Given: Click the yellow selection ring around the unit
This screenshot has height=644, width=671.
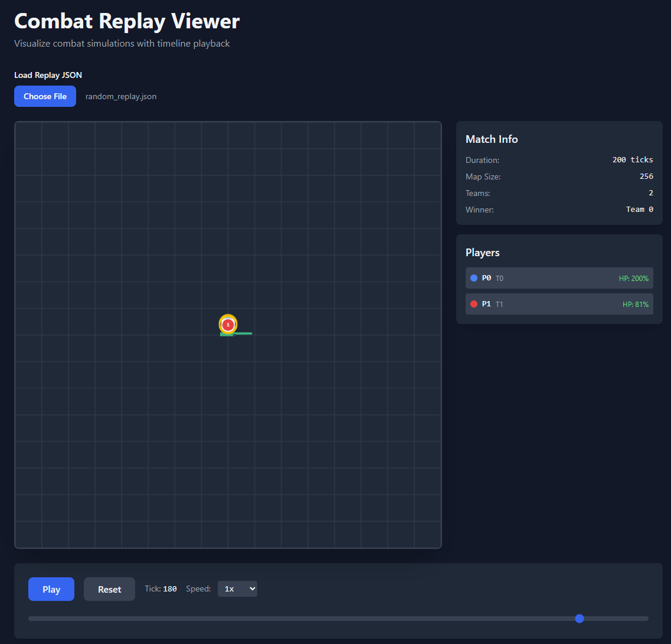Looking at the screenshot, I should coord(228,316).
